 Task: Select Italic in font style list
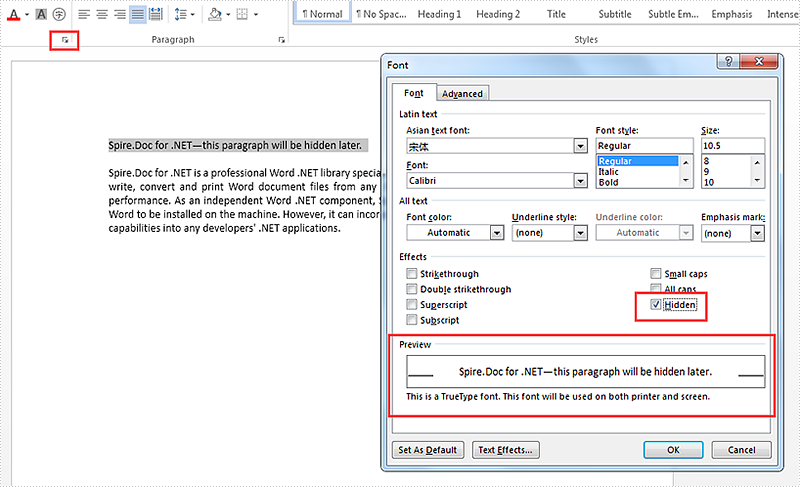(x=638, y=172)
